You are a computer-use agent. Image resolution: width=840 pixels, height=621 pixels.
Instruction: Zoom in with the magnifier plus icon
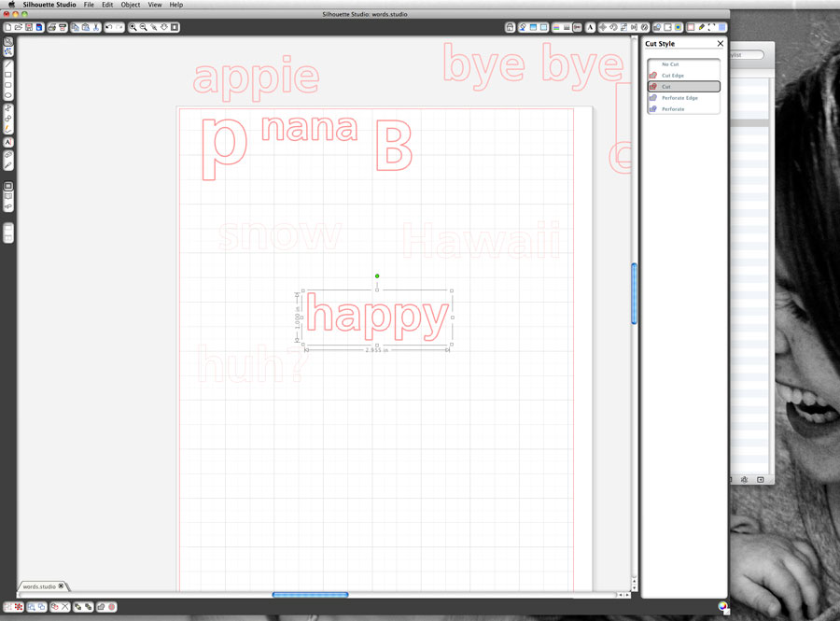point(133,27)
